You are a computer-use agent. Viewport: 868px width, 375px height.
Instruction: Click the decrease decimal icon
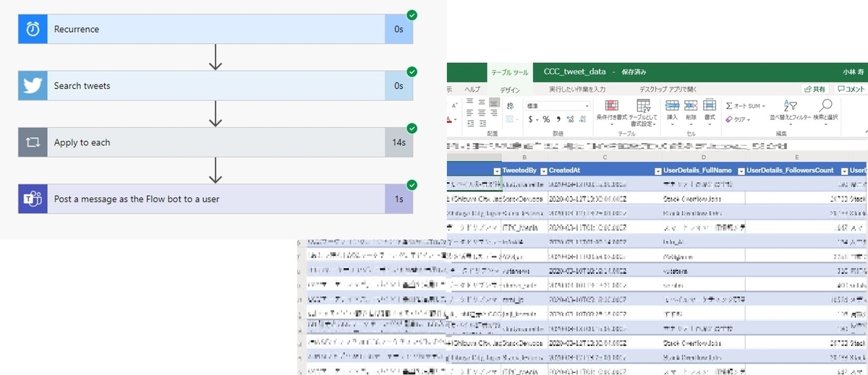point(582,119)
